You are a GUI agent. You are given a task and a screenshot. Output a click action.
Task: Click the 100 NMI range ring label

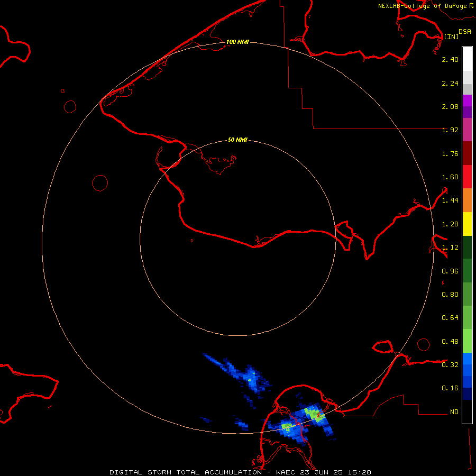237,42
